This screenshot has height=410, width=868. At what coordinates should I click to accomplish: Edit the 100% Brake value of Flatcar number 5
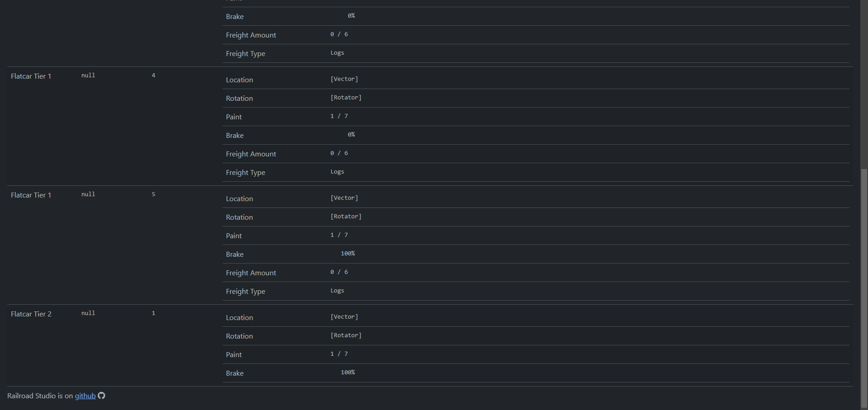pyautogui.click(x=348, y=253)
